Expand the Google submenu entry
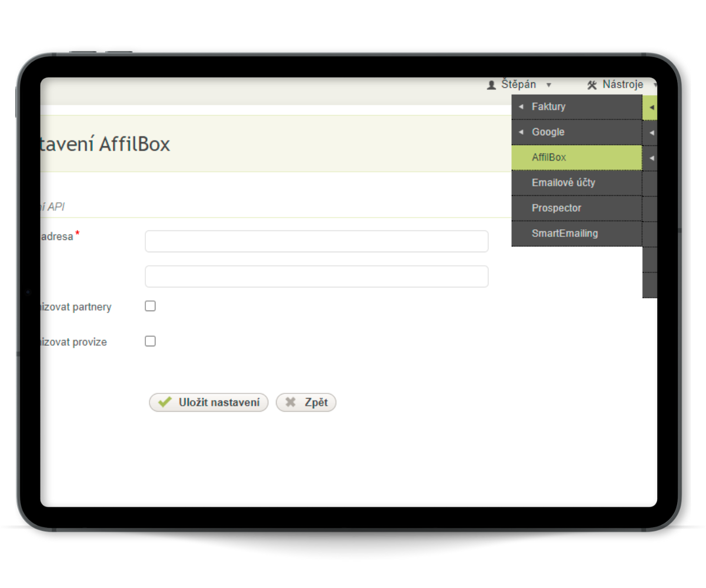Image resolution: width=706 pixels, height=588 pixels. (577, 132)
